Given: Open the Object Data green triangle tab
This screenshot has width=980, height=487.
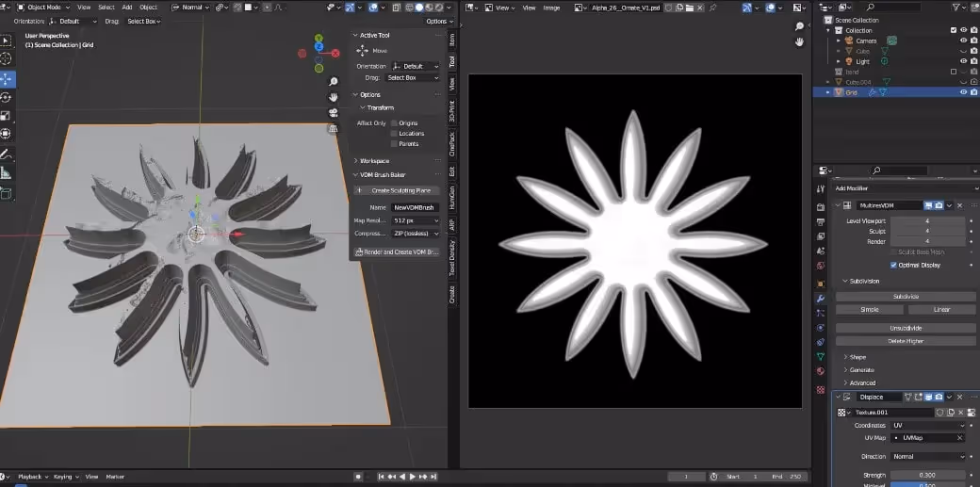Looking at the screenshot, I should [821, 356].
